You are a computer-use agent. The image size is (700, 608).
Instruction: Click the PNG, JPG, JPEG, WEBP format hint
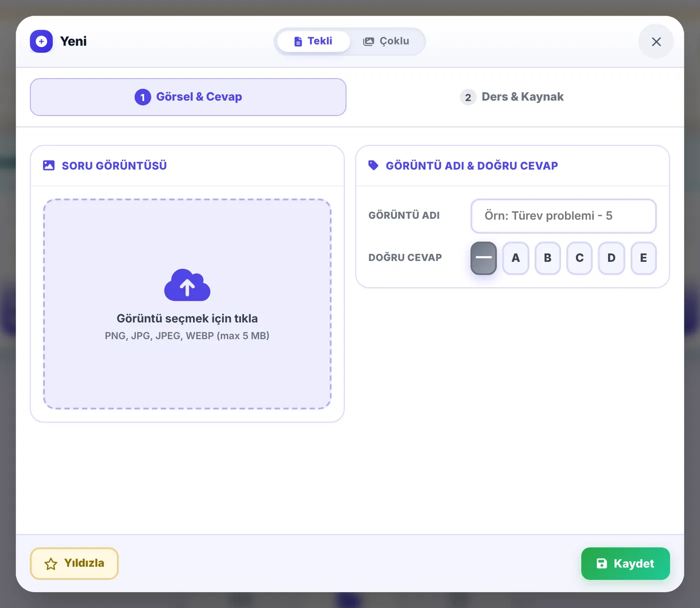click(187, 336)
